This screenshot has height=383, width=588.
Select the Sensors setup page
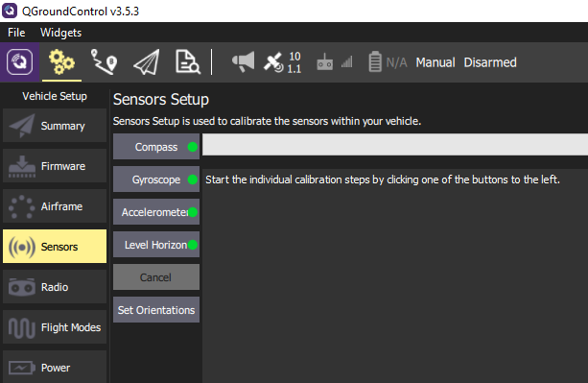(x=55, y=247)
